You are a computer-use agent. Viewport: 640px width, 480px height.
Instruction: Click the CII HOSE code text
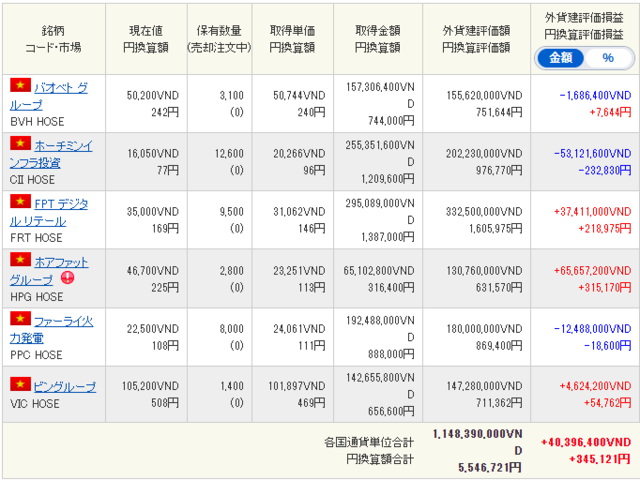coord(32,180)
